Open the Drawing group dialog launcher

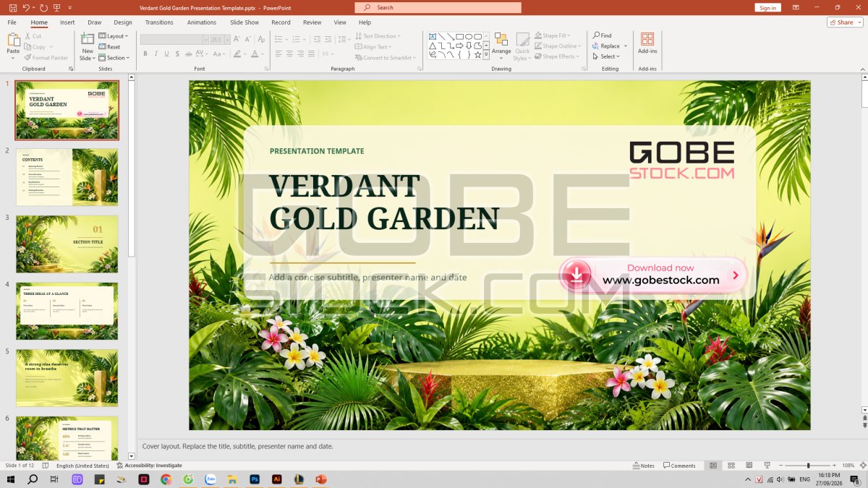coord(583,69)
